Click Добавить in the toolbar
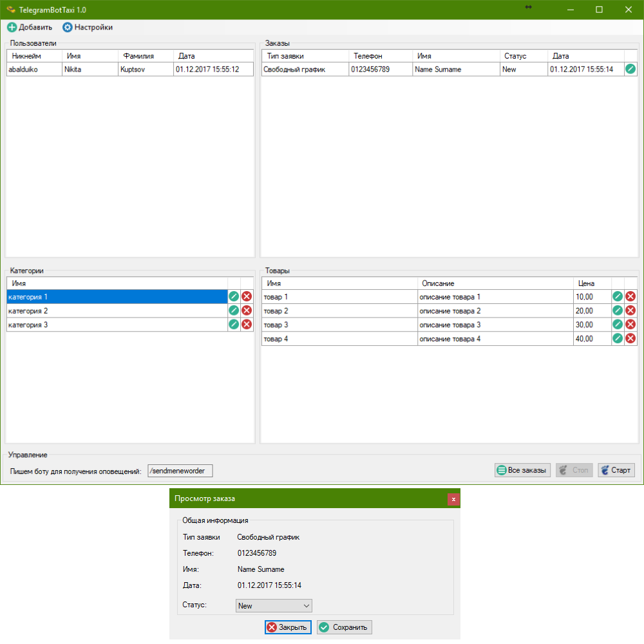This screenshot has height=644, width=644. tap(30, 28)
